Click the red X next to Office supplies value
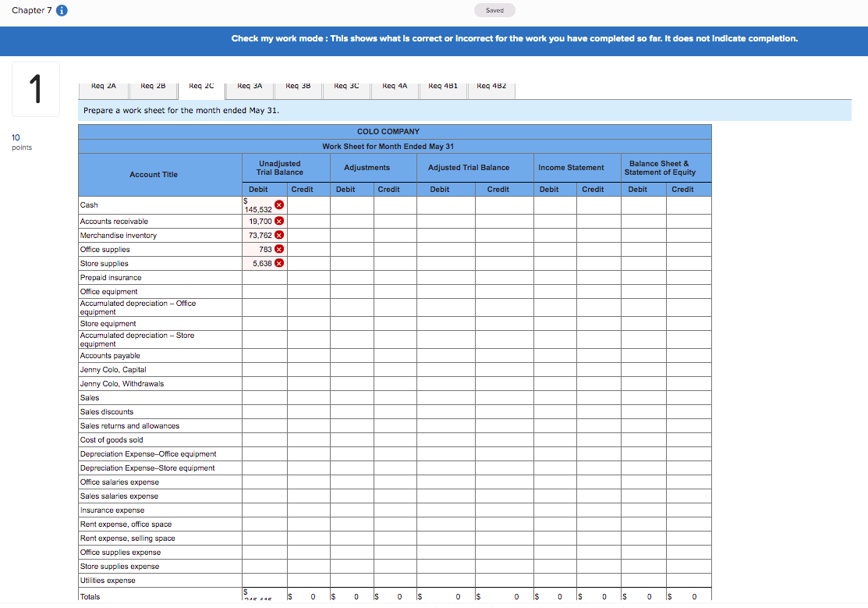Image resolution: width=868 pixels, height=608 pixels. tap(278, 249)
